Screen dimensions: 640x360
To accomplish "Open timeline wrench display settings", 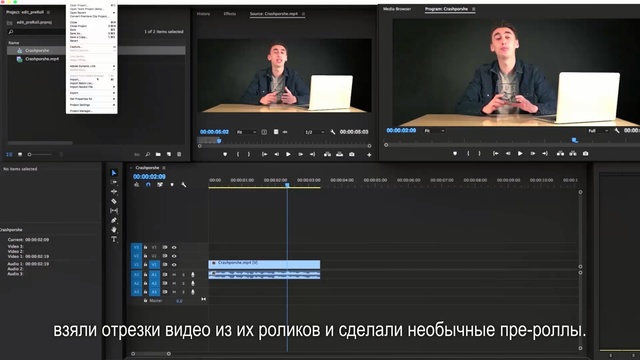I will [184, 185].
